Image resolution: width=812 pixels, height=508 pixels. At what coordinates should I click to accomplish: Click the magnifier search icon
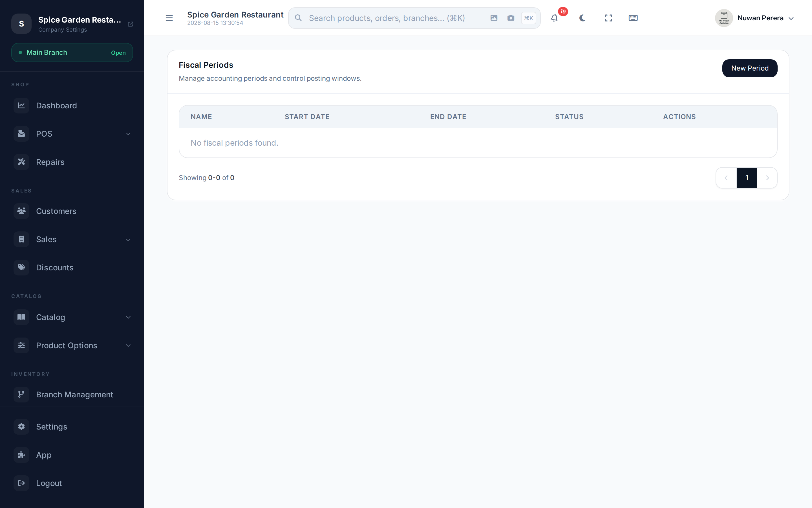coord(298,18)
